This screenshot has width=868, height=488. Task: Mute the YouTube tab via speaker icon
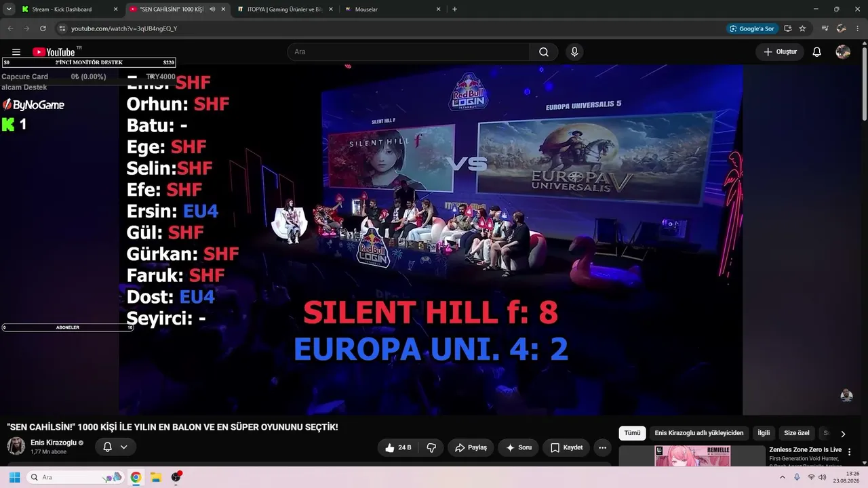(x=212, y=9)
